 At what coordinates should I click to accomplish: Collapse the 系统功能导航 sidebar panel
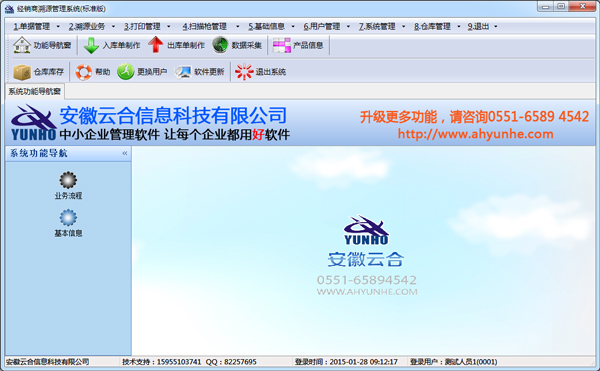click(x=125, y=153)
